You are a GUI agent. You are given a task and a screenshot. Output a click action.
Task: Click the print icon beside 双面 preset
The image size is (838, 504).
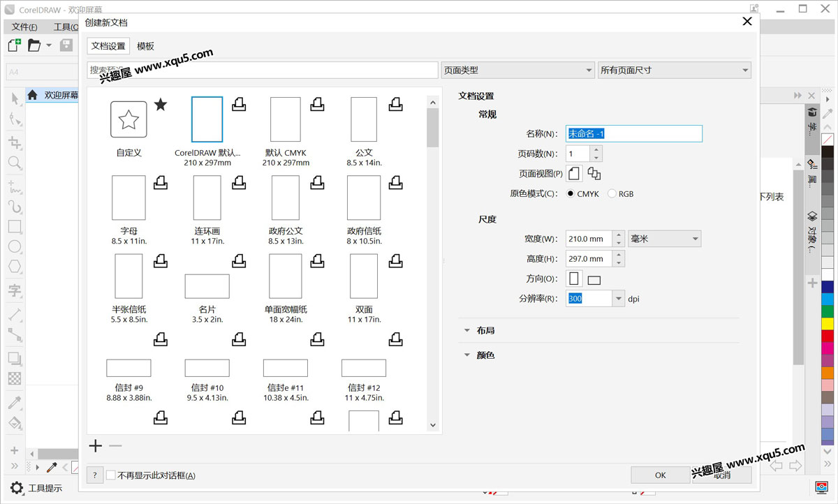[x=395, y=260]
